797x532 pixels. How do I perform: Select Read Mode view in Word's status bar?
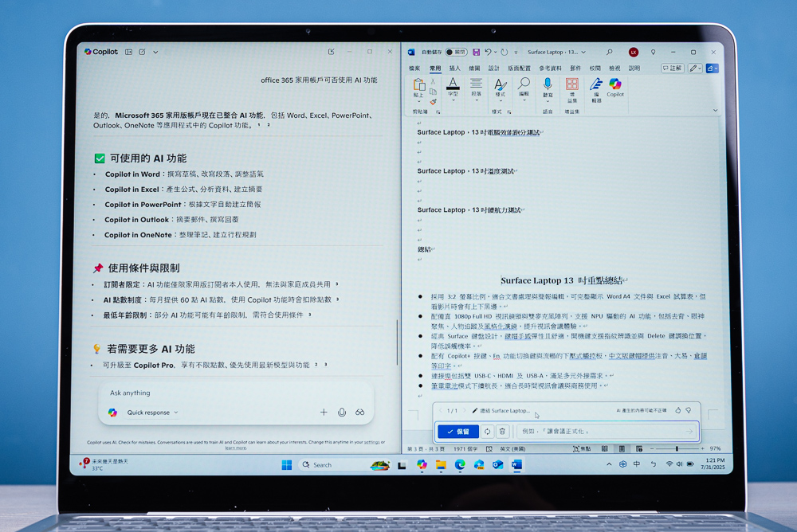(x=604, y=448)
